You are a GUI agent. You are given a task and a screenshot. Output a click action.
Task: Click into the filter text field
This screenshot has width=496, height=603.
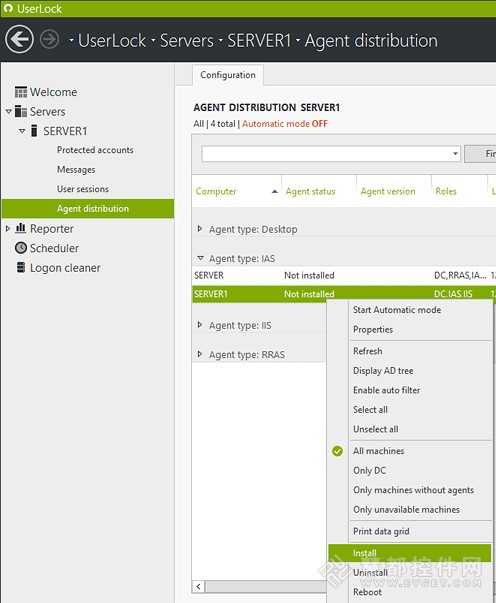coord(326,154)
